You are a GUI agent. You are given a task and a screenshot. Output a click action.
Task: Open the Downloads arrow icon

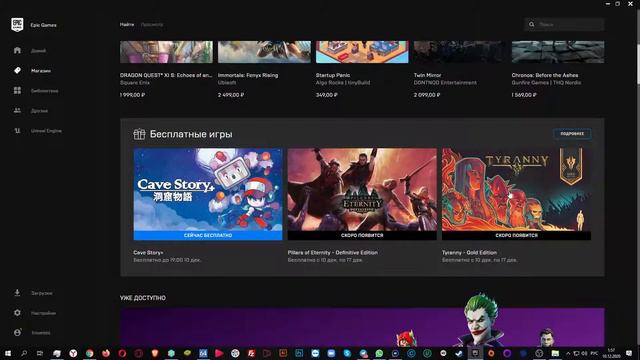(17, 293)
